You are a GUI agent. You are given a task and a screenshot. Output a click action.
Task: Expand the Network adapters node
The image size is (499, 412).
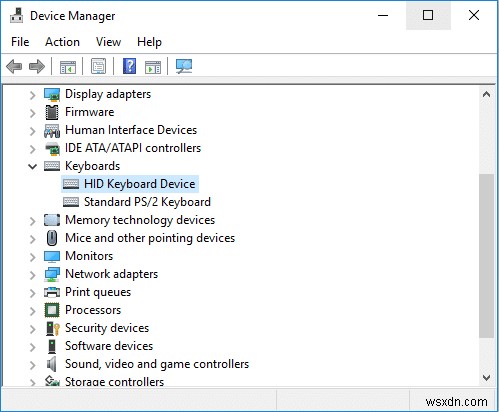click(x=32, y=275)
